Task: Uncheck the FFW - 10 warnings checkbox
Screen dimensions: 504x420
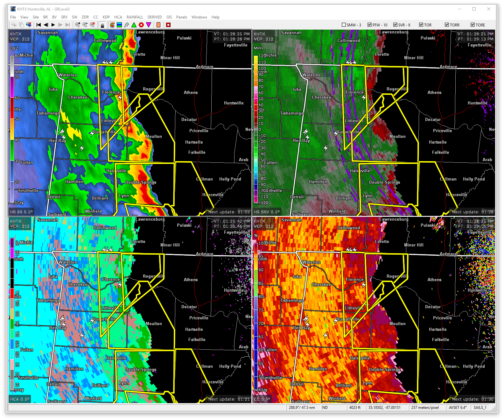Action: 369,25
